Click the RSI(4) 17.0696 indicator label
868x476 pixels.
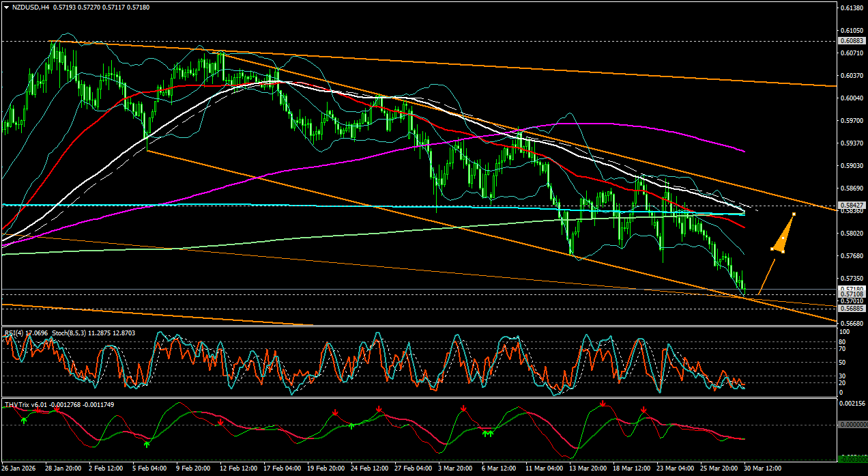pyautogui.click(x=27, y=333)
